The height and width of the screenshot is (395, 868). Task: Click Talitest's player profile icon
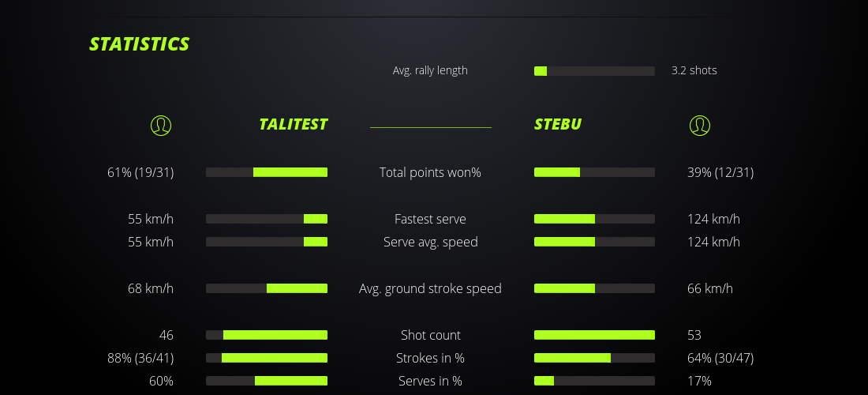[161, 125]
